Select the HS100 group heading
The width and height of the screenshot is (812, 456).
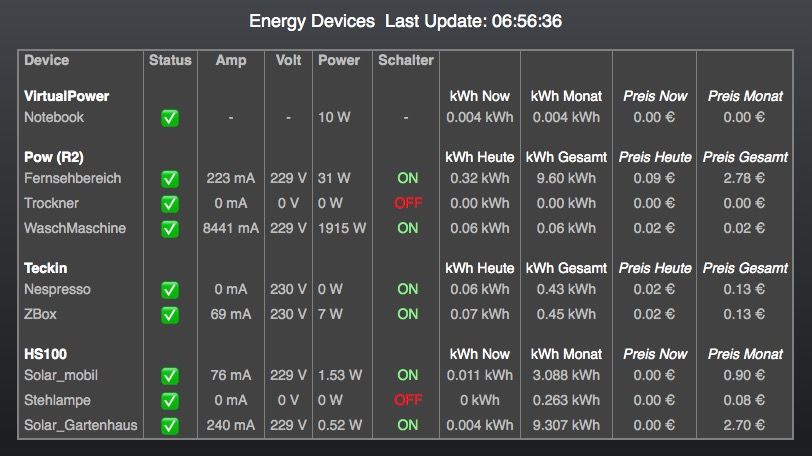pos(46,354)
